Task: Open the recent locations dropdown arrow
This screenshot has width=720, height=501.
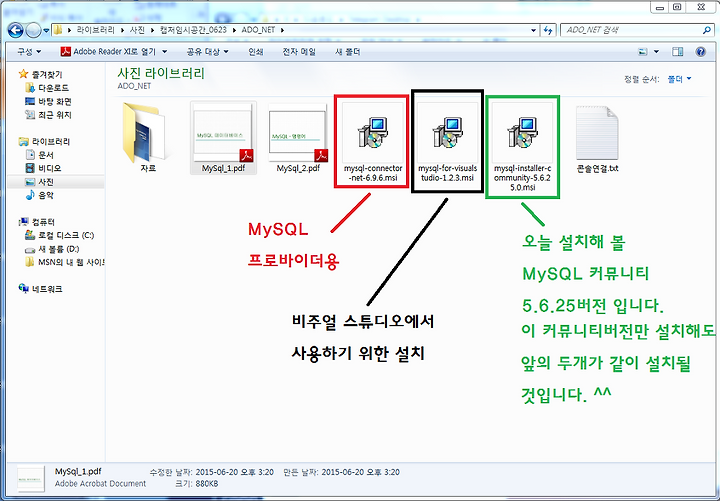Action: coord(46,31)
